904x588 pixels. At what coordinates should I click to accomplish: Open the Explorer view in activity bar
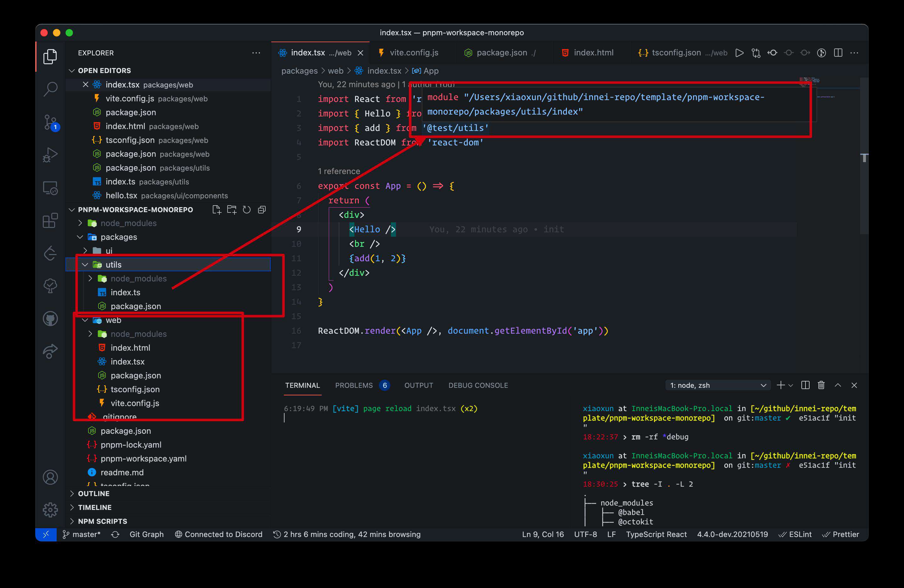coord(50,57)
